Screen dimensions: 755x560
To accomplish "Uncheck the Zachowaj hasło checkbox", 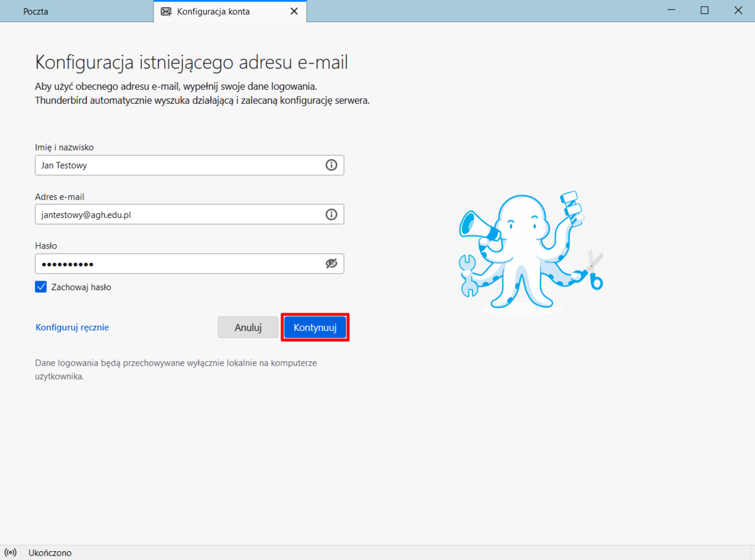I will (x=41, y=287).
